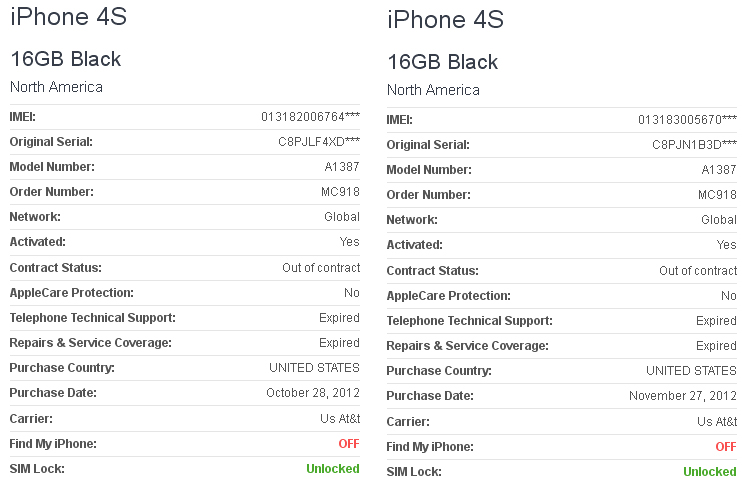Select IMEI value 013183005670***
Image resolution: width=742 pixels, height=479 pixels.
tap(687, 120)
